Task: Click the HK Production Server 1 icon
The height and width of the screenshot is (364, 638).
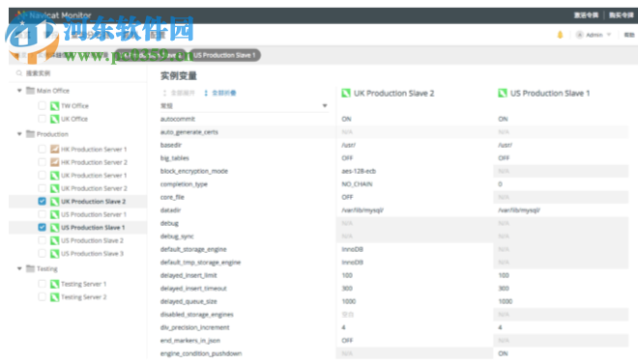Action: pyautogui.click(x=54, y=149)
